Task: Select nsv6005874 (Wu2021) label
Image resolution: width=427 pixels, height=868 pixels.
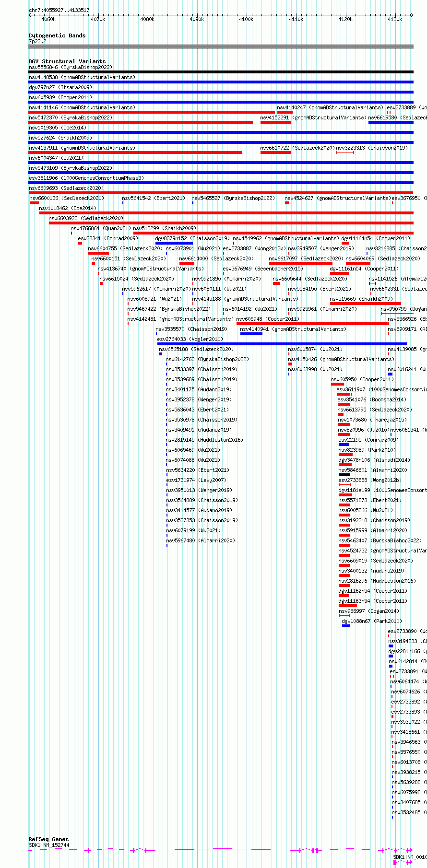Action: tap(315, 349)
